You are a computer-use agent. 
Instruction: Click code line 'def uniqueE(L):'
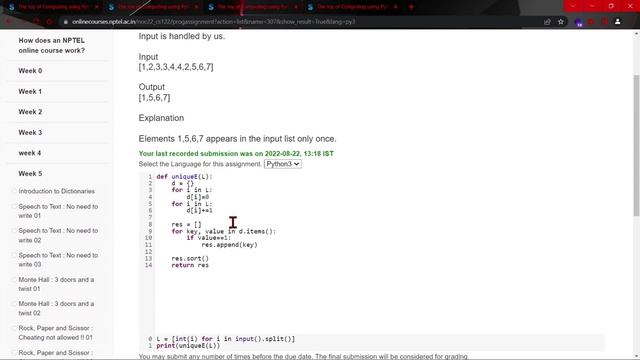[184, 177]
